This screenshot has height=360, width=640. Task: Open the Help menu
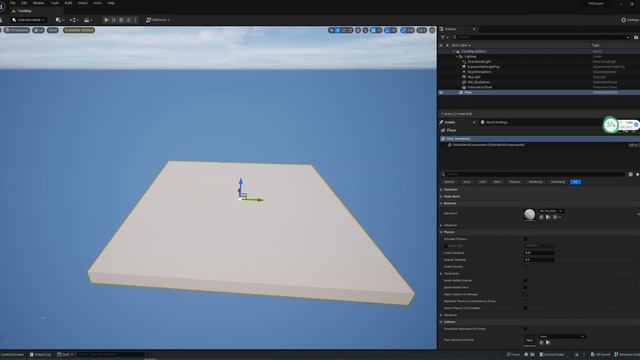111,3
